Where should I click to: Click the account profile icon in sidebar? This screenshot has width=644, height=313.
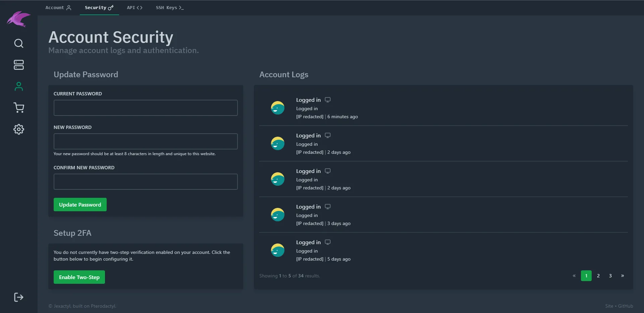pyautogui.click(x=18, y=86)
